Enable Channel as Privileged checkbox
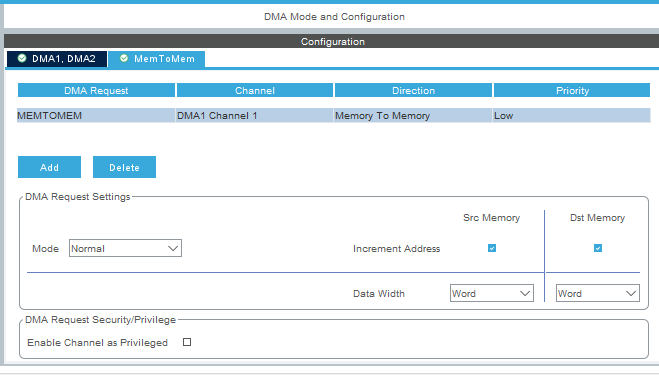The height and width of the screenshot is (375, 659). (x=187, y=342)
